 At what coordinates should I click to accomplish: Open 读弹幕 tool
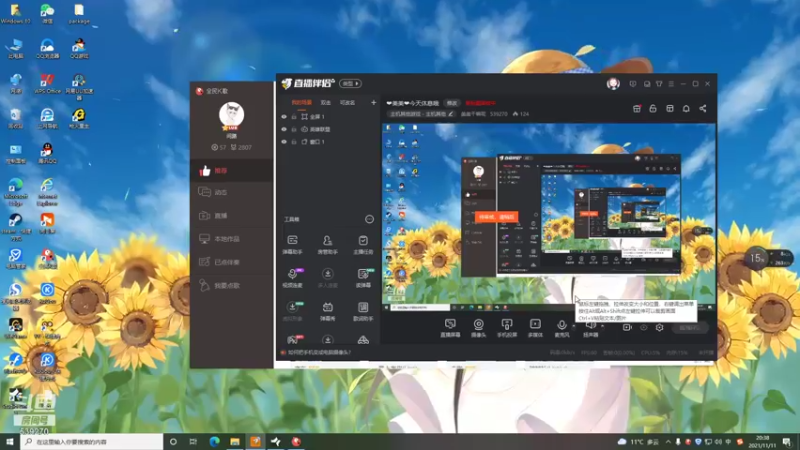pyautogui.click(x=363, y=278)
